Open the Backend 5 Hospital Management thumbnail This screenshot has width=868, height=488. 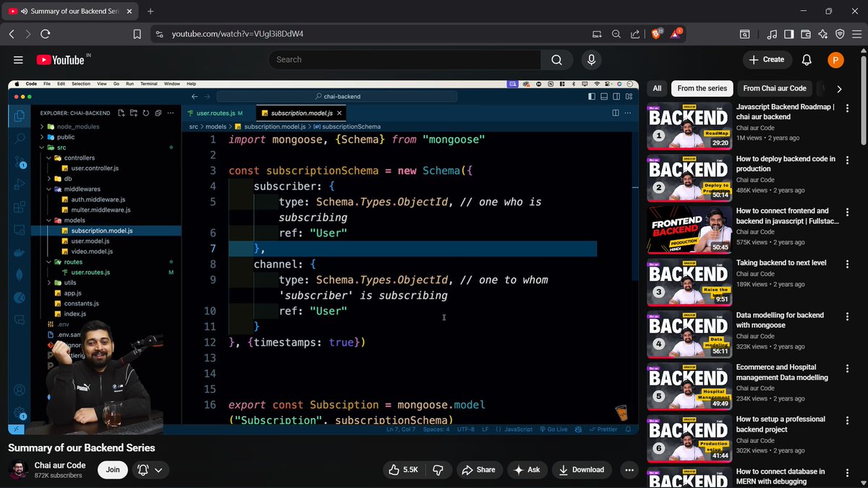coord(689,385)
